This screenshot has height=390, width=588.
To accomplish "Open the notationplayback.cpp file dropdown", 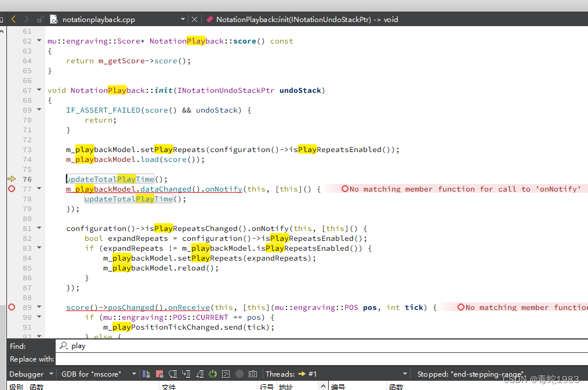I will pos(183,19).
